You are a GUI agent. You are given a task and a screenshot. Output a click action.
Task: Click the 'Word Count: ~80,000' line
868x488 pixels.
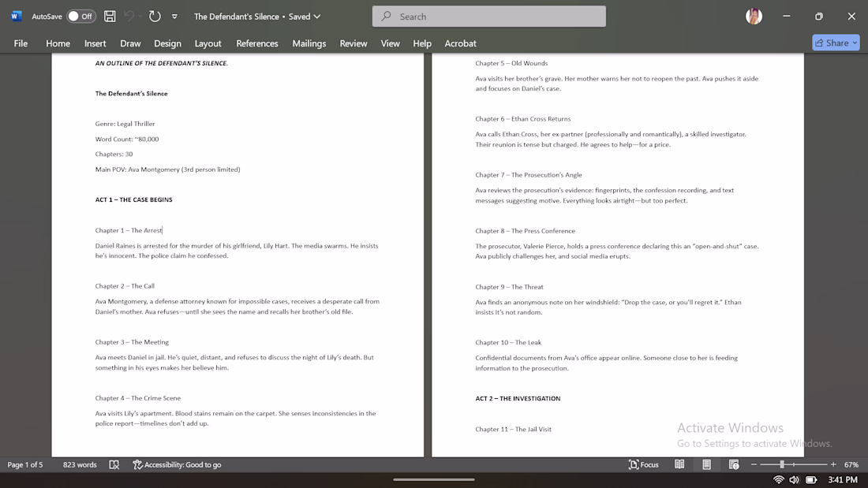(x=127, y=139)
